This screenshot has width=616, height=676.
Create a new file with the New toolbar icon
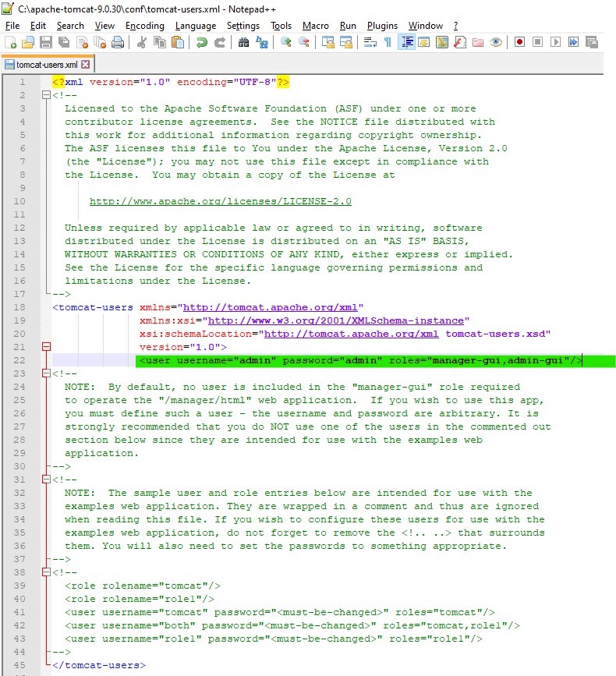pyautogui.click(x=10, y=42)
